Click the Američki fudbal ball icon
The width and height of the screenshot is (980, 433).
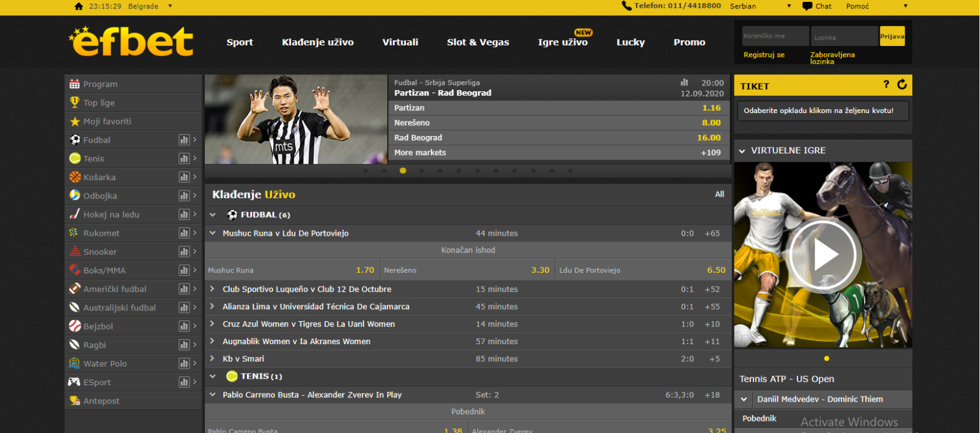coord(75,289)
